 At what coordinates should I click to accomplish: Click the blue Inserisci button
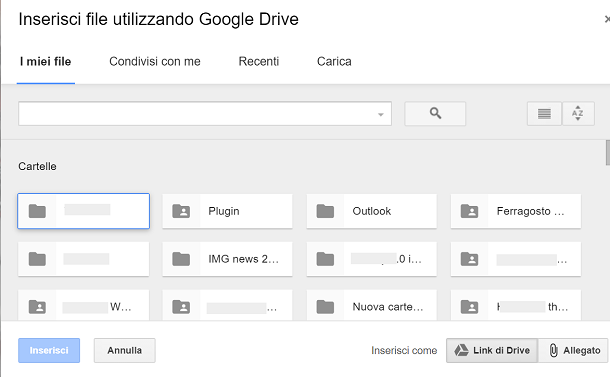pos(49,351)
